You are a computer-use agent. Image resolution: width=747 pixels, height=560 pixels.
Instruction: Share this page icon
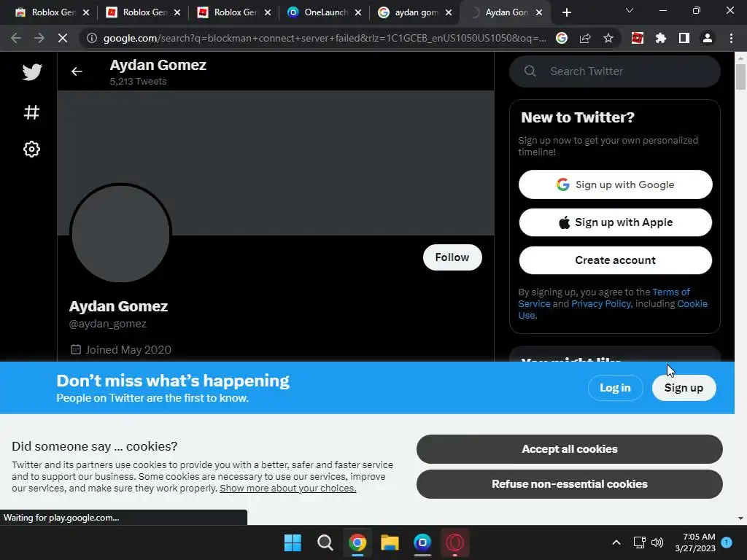(585, 38)
